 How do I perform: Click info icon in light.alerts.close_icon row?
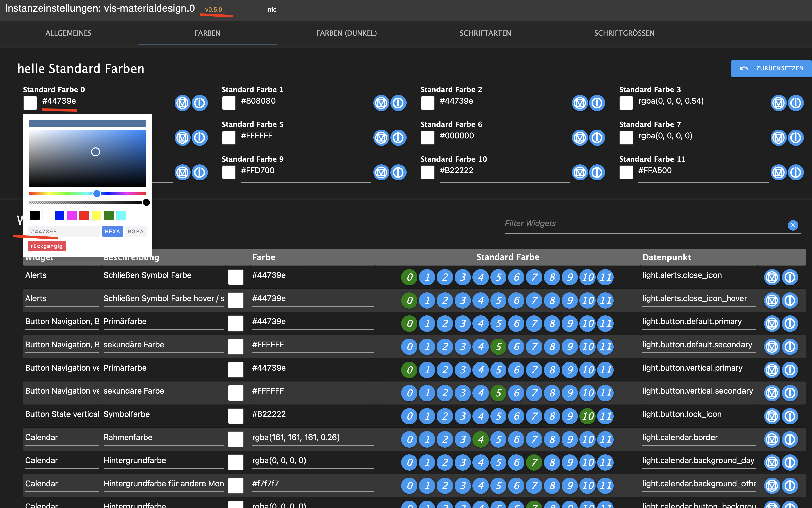pyautogui.click(x=790, y=277)
